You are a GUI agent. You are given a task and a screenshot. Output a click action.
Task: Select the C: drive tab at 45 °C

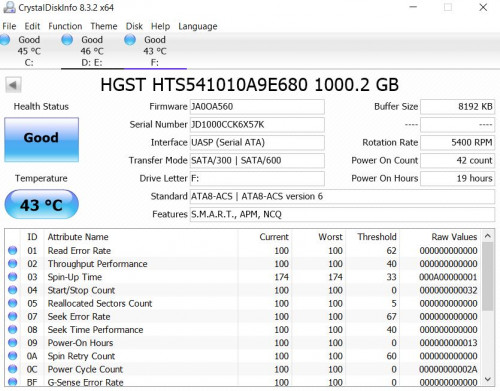pyautogui.click(x=29, y=51)
